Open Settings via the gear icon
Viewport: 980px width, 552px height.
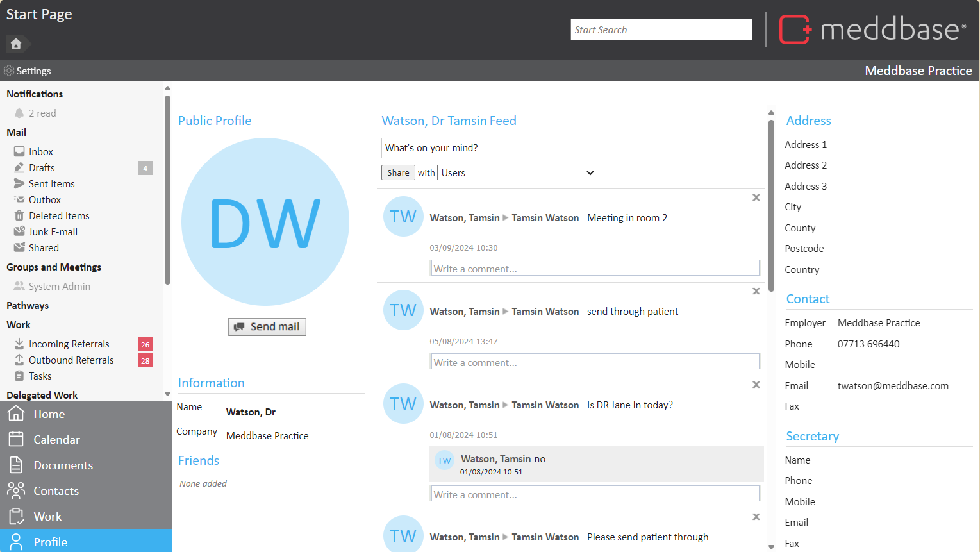pos(9,71)
